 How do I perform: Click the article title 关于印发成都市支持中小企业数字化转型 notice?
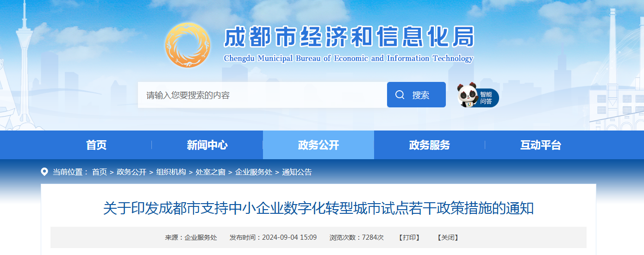click(319, 208)
